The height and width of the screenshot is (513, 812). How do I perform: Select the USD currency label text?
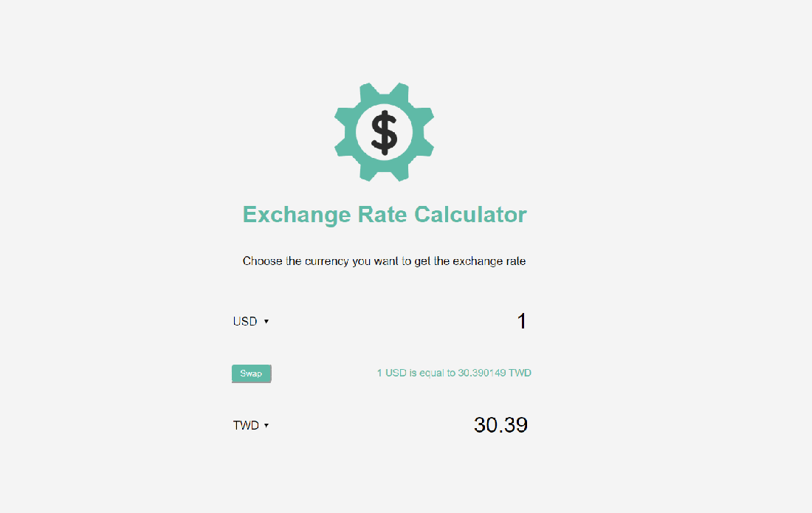(245, 322)
